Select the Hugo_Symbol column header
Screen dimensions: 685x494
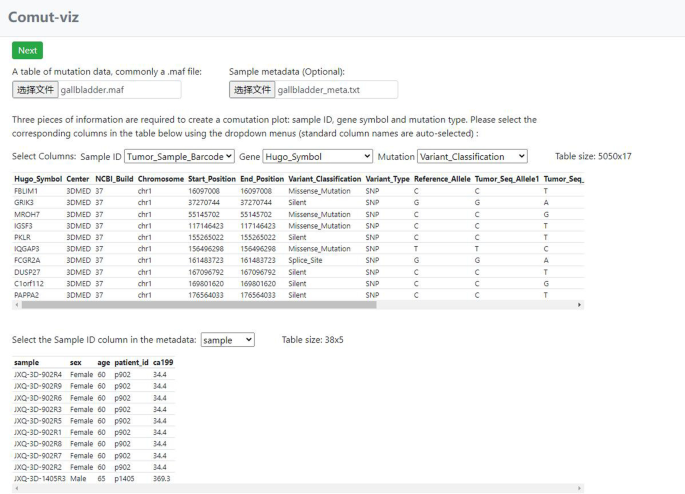click(x=38, y=179)
